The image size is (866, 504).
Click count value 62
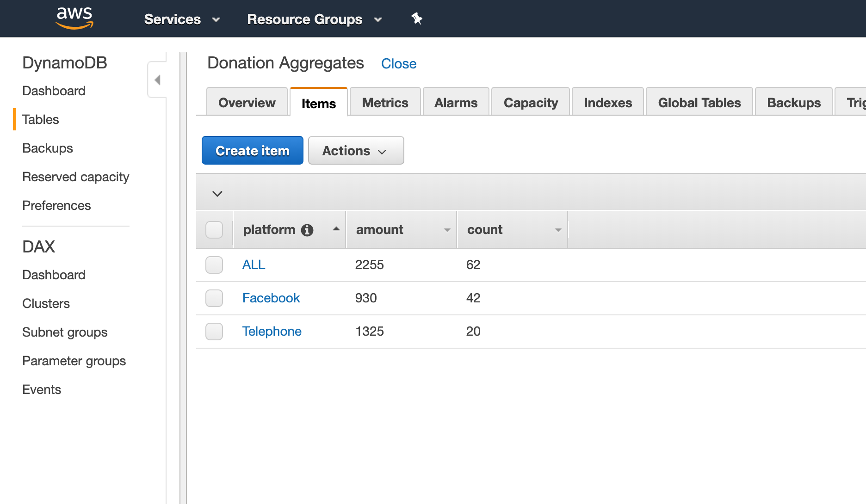473,265
